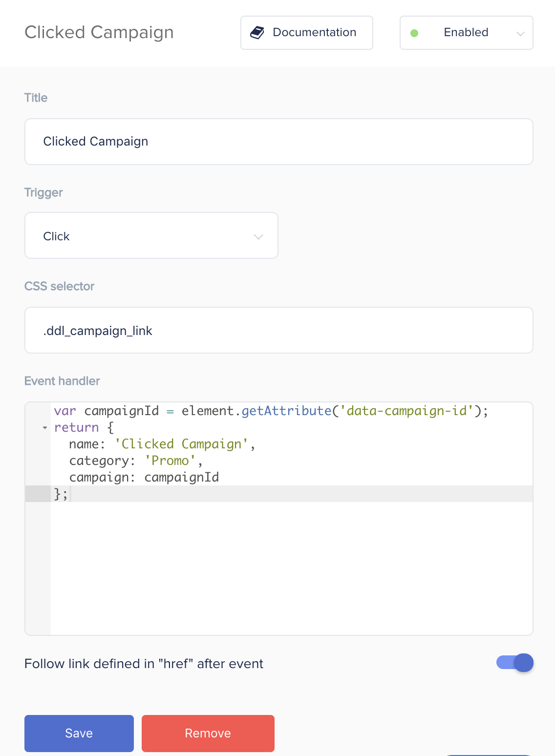The width and height of the screenshot is (555, 756).
Task: Click the book icon beside Documentation
Action: click(257, 33)
